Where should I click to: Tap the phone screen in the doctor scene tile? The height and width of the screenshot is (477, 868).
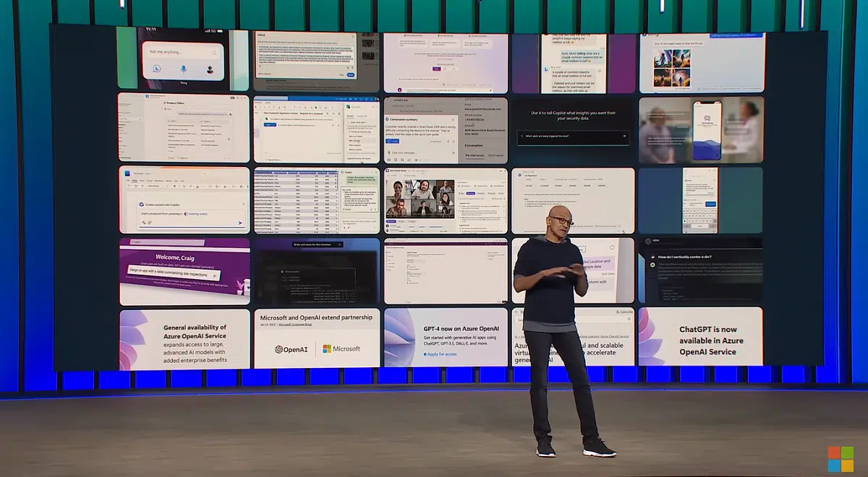coord(707,131)
